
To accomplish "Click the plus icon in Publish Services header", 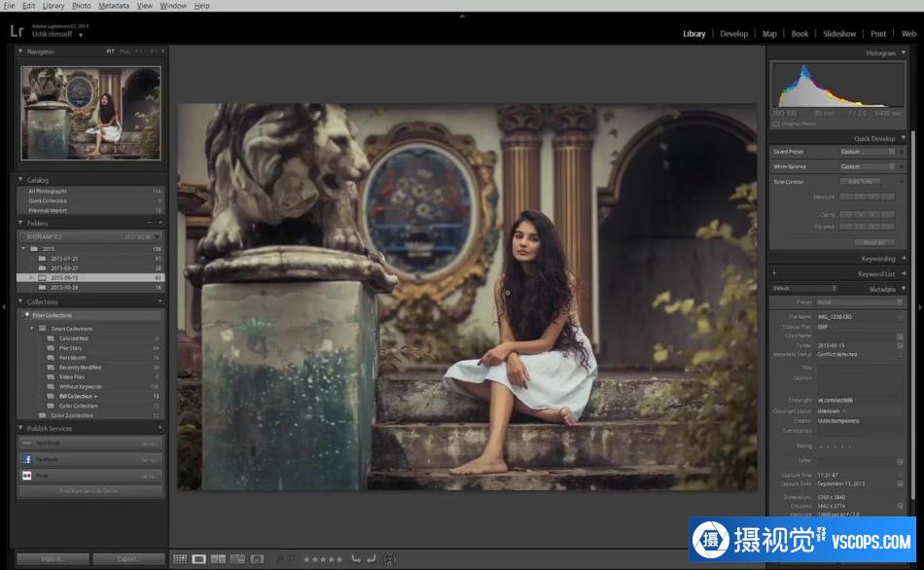I will pyautogui.click(x=160, y=428).
